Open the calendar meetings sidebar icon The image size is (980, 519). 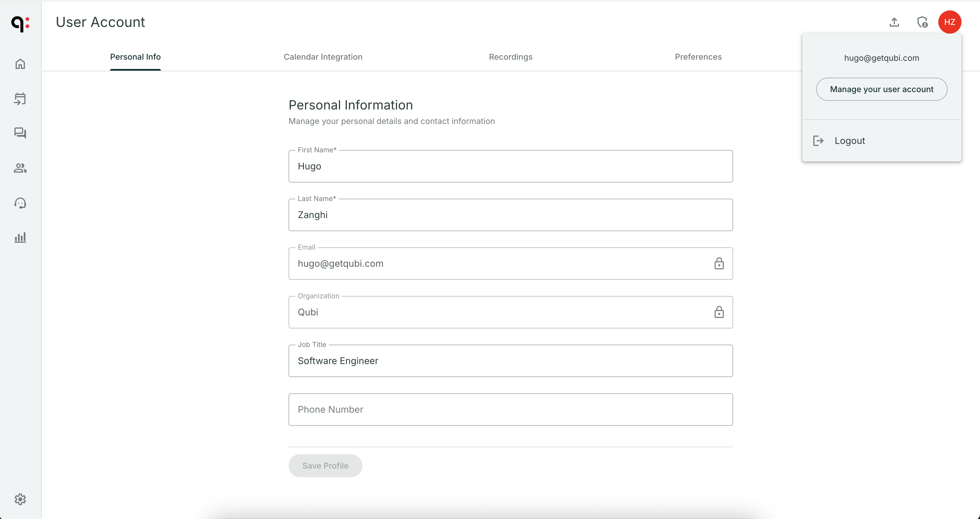[x=20, y=99]
